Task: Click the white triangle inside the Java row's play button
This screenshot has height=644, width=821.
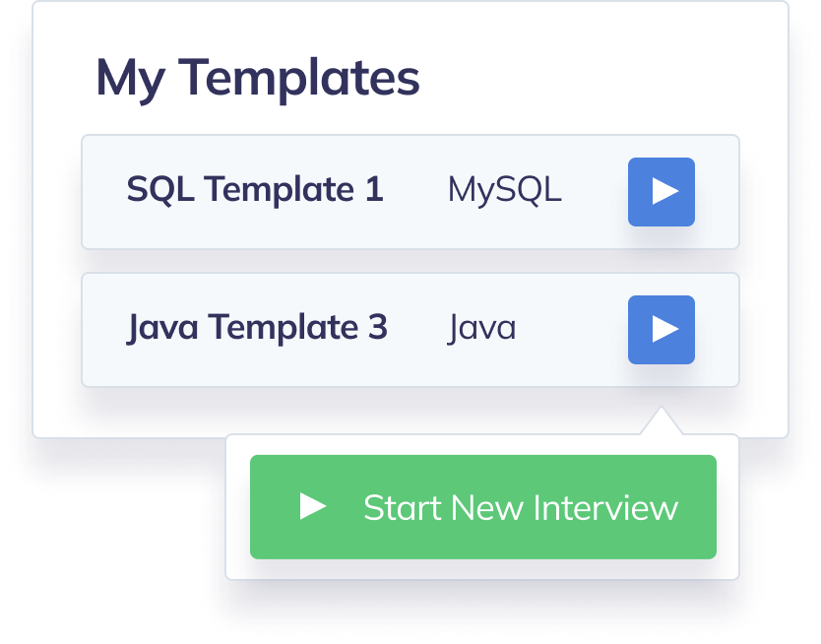Action: click(665, 329)
